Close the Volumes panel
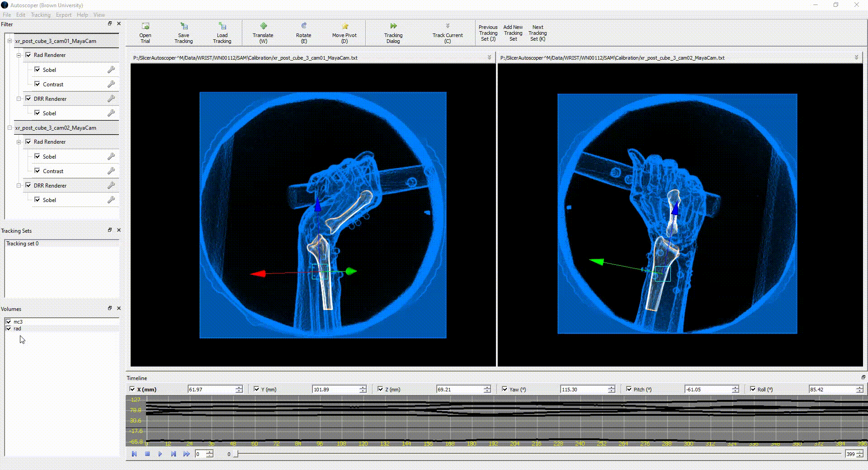Screen dimensions: 868x470 [119, 308]
